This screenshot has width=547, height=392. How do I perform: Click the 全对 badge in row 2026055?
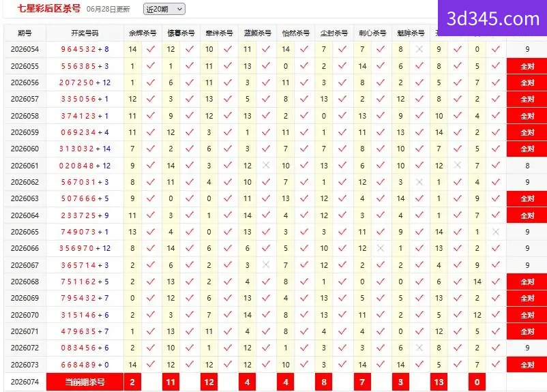527,66
